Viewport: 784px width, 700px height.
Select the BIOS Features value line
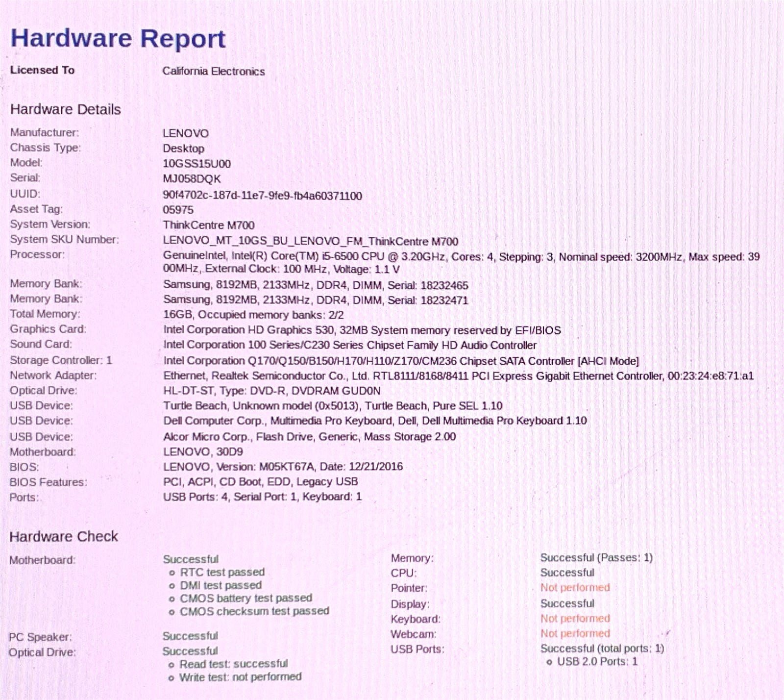click(260, 481)
